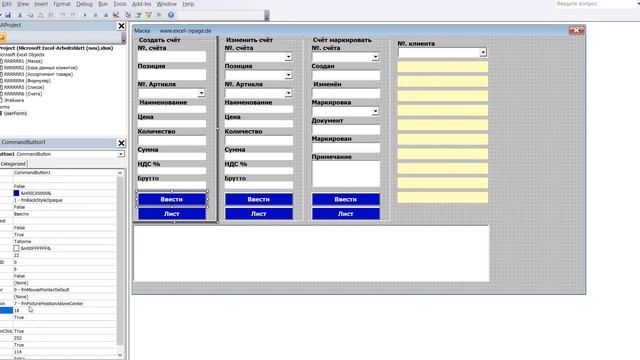Open the Project Explorer via its toolbar icon

tap(128, 15)
